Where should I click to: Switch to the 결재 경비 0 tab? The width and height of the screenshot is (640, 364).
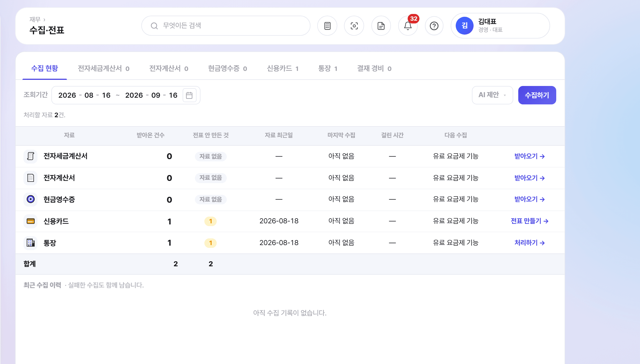coord(374,68)
